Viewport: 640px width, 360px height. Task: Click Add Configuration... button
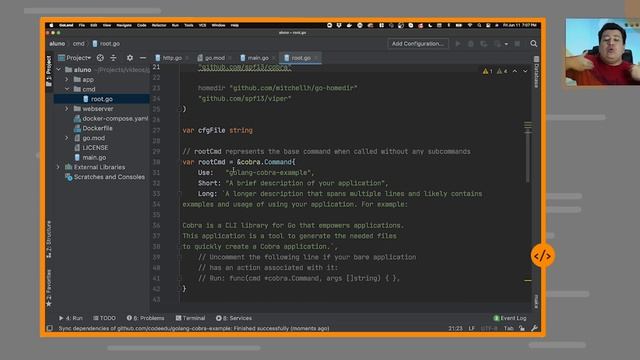(418, 44)
